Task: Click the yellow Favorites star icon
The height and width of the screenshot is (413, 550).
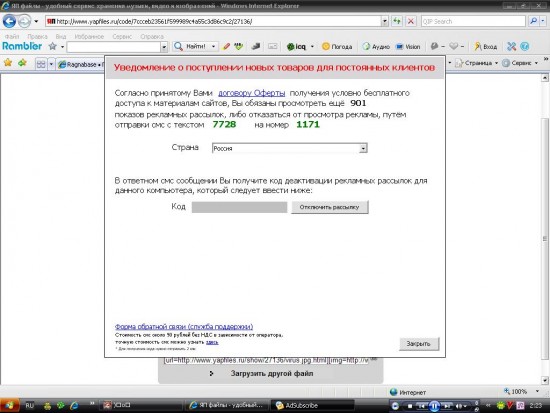Action: point(8,63)
